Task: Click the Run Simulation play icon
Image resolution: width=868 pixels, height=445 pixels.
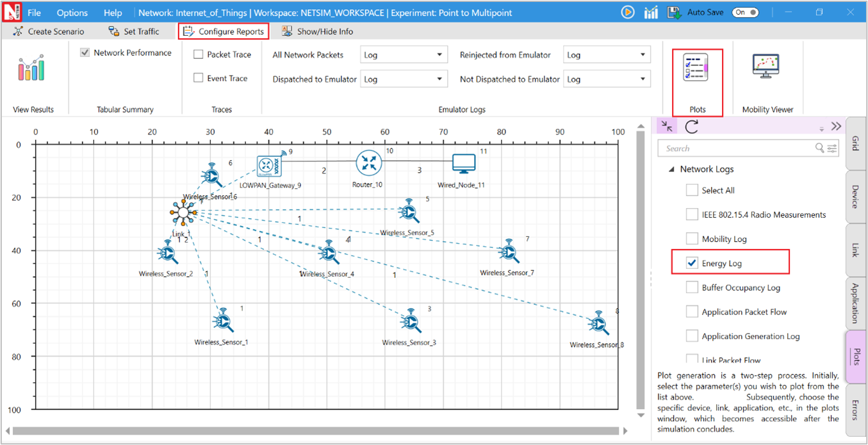Action: [628, 12]
